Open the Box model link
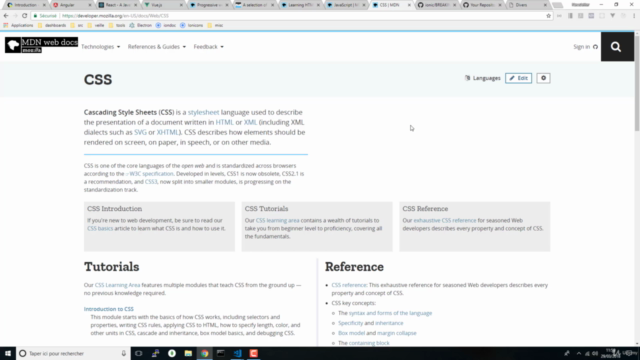The height and width of the screenshot is (360, 640). tap(351, 333)
